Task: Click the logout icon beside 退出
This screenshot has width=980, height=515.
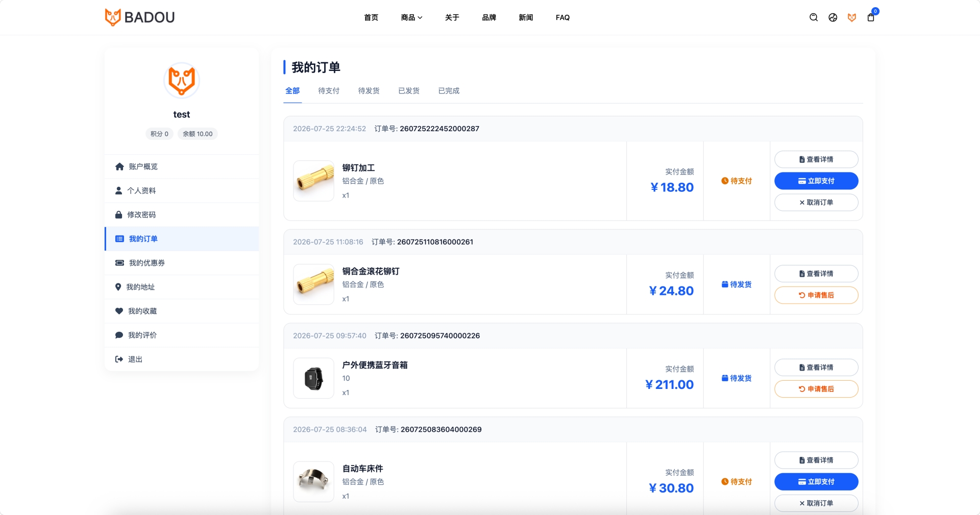Action: pos(119,359)
